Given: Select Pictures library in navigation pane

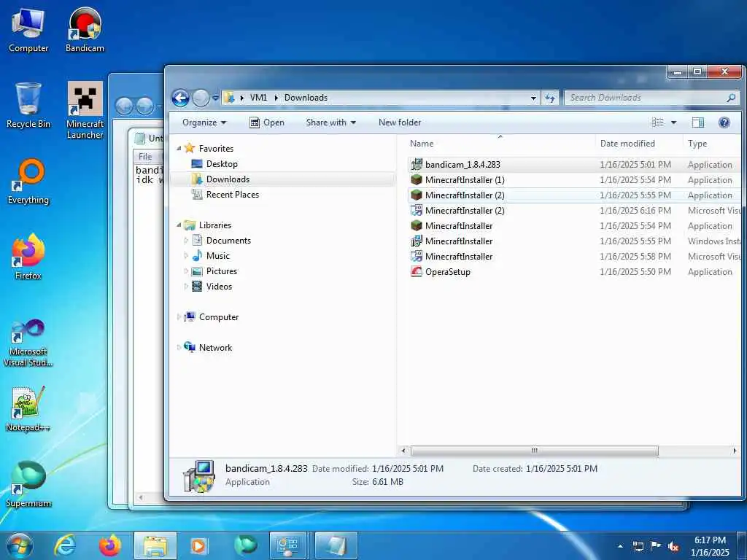Looking at the screenshot, I should point(222,271).
